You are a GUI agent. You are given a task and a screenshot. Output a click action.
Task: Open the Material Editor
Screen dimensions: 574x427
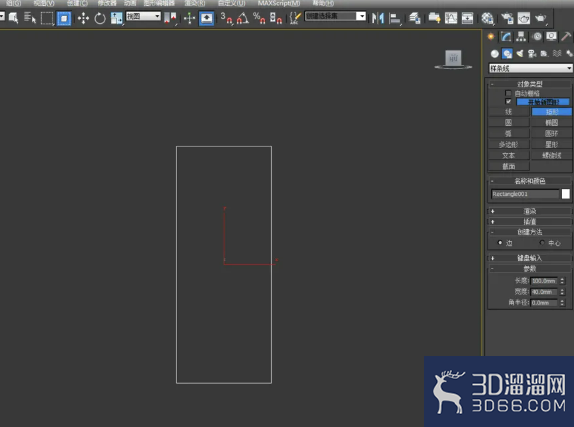click(x=487, y=18)
